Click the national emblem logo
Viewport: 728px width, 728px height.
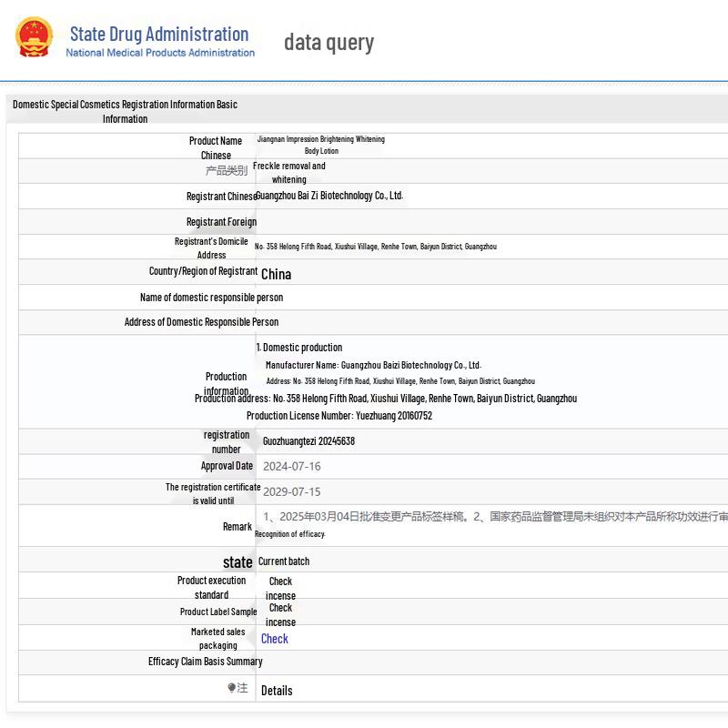pyautogui.click(x=34, y=37)
